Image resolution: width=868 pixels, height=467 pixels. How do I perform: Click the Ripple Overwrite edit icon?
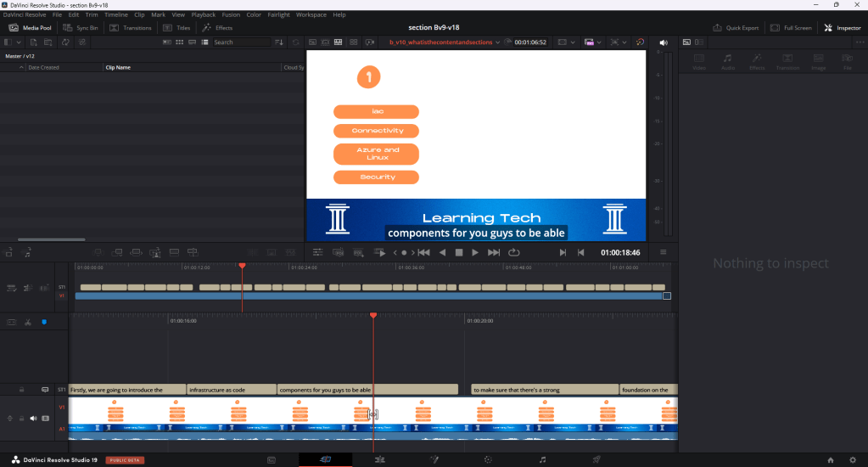click(x=136, y=253)
